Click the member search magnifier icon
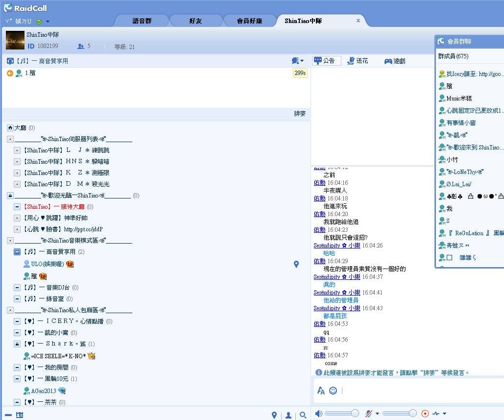Viewport: 504px width, 420px height. tap(303, 414)
